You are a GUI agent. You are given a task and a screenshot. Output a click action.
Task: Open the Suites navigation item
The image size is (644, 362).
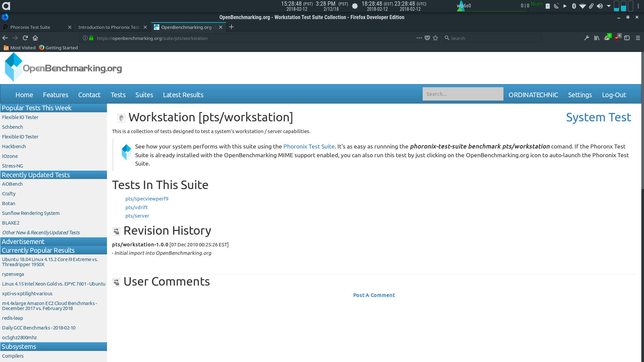144,95
